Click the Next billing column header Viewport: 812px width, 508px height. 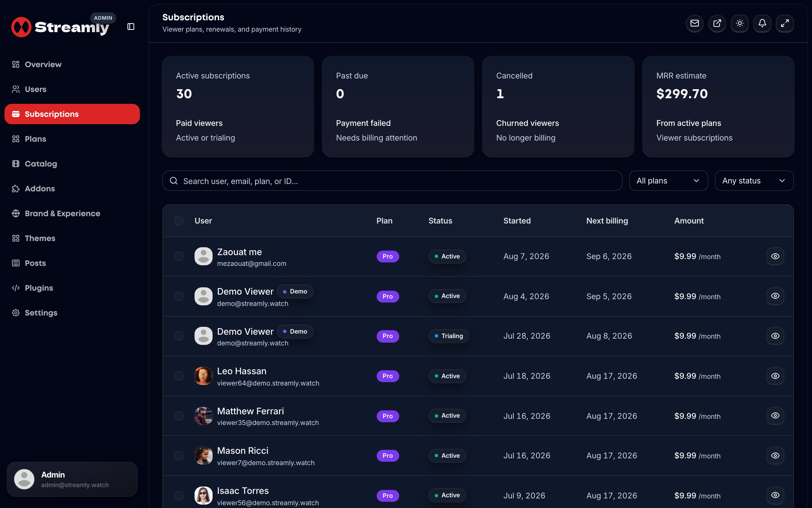pyautogui.click(x=607, y=221)
